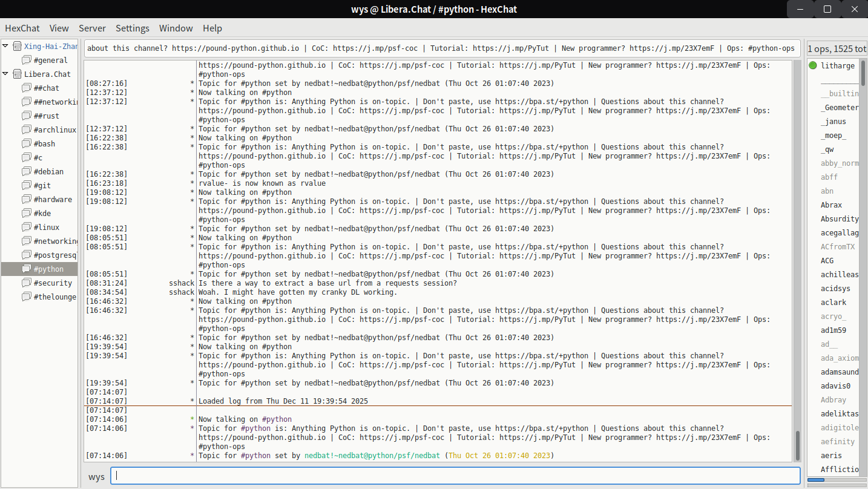Click the chat log vertical scrollbar thumb
The height and width of the screenshot is (489, 868).
point(797,445)
